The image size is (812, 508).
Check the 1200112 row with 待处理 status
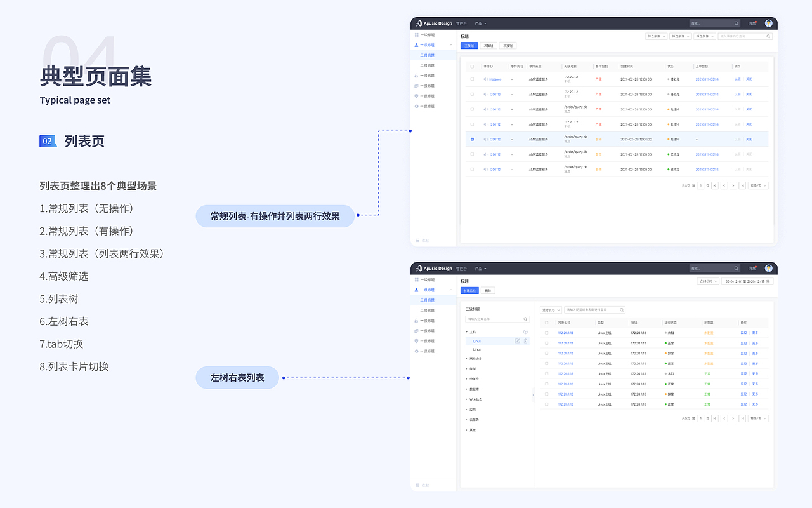tap(472, 94)
